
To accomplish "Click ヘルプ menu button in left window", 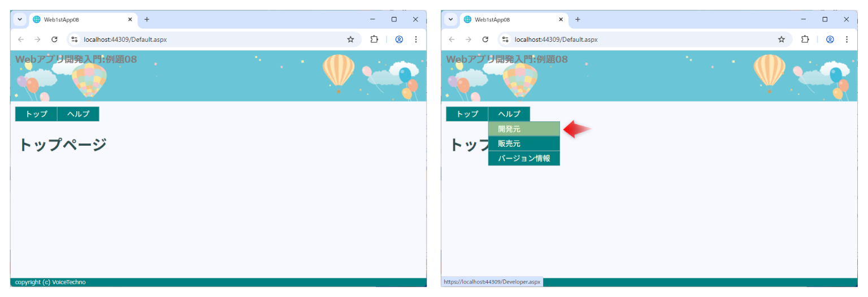I will click(x=78, y=114).
